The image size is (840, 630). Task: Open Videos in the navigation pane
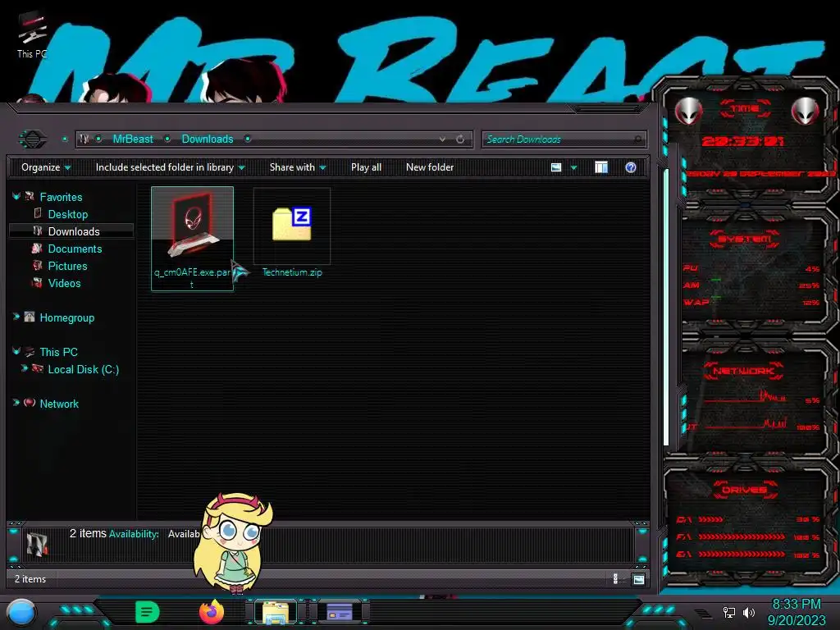pyautogui.click(x=64, y=283)
